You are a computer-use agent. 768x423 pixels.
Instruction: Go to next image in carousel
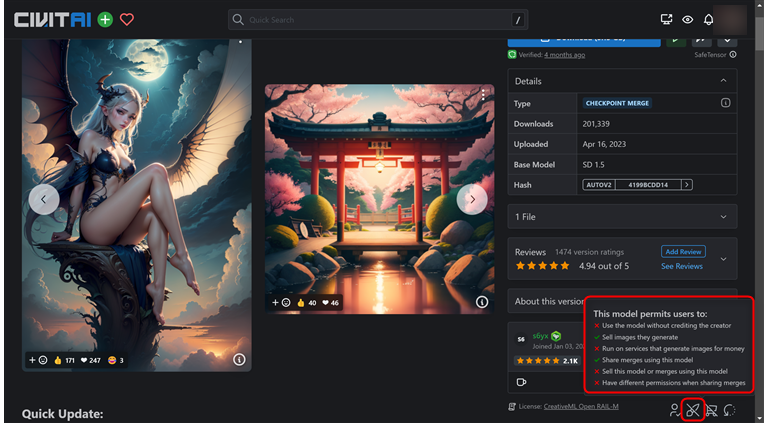[471, 199]
